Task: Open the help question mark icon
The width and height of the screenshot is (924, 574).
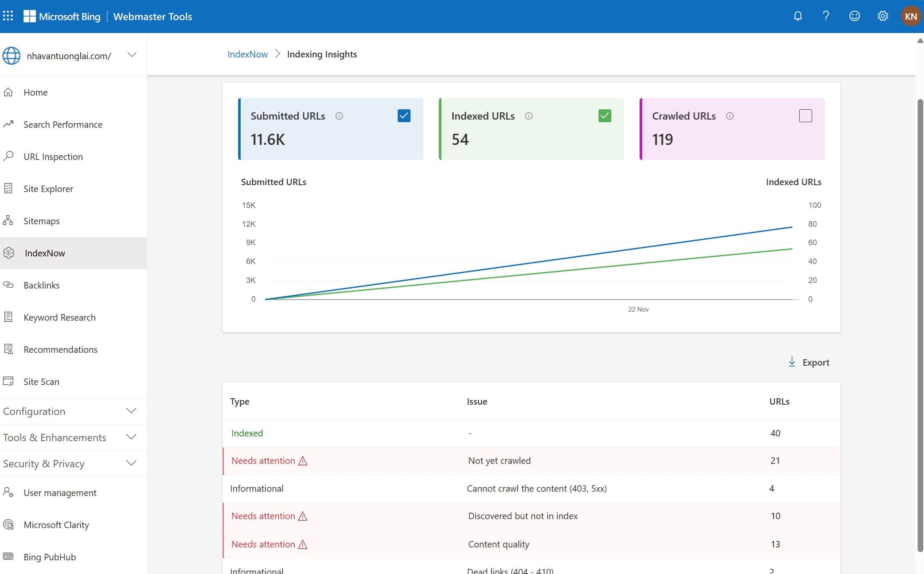Action: click(826, 16)
